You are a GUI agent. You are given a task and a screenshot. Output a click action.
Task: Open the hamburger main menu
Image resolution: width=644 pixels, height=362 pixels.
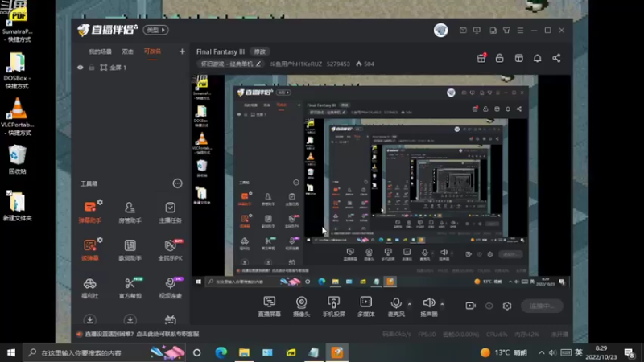(520, 31)
